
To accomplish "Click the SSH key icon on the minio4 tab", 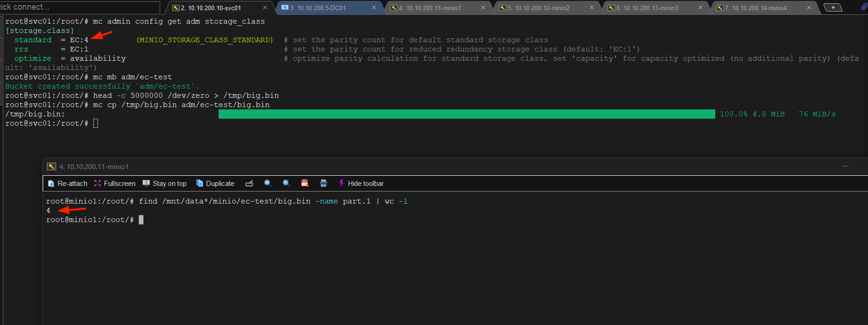I will click(x=720, y=8).
